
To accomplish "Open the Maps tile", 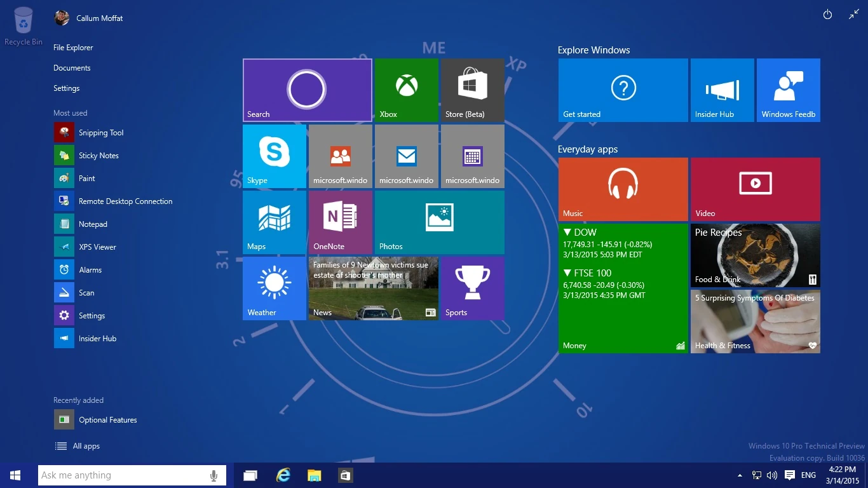I will (275, 222).
